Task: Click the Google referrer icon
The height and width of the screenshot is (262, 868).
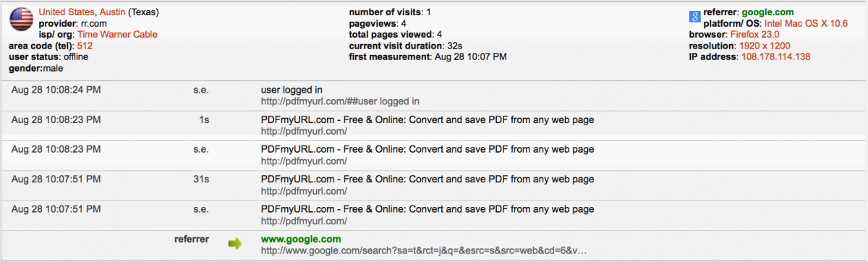Action: coord(694,17)
